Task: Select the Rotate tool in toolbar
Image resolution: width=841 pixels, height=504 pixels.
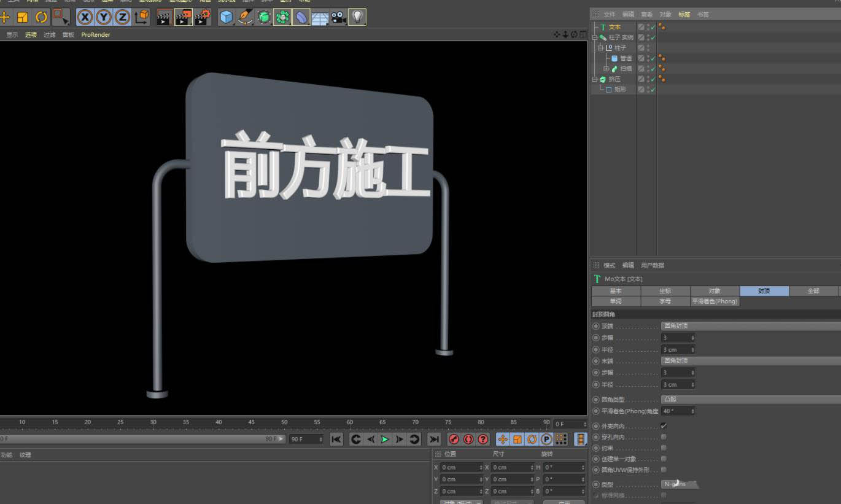Action: coord(42,17)
